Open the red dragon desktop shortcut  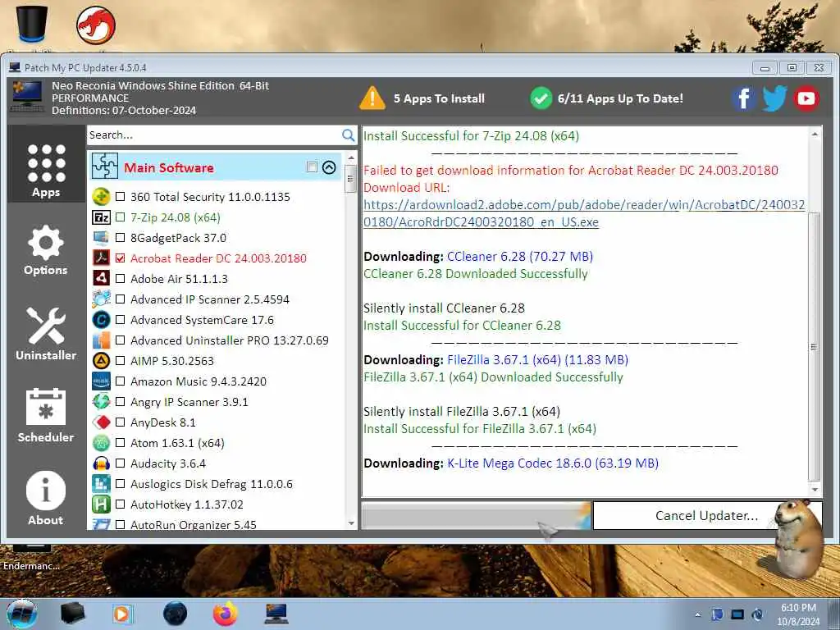96,25
